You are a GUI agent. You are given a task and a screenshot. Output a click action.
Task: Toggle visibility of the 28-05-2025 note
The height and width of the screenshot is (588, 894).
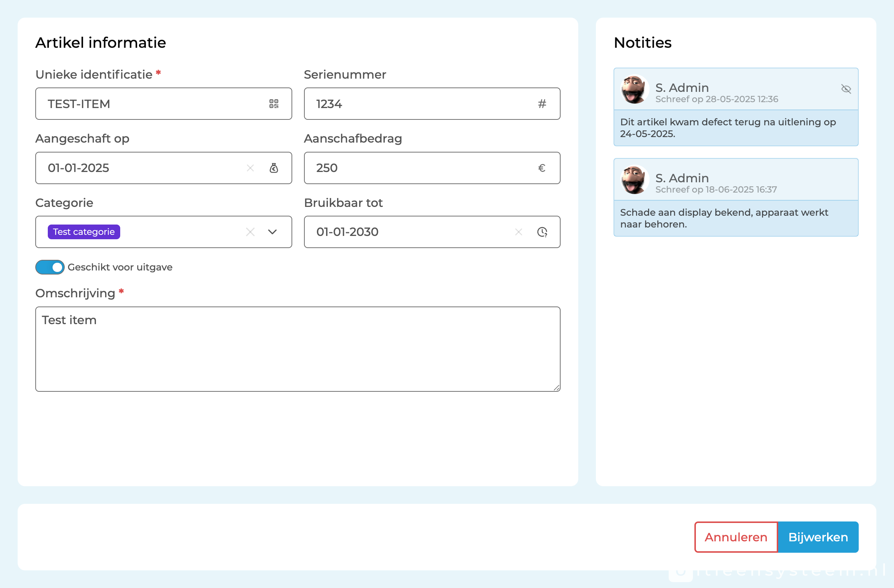(846, 89)
